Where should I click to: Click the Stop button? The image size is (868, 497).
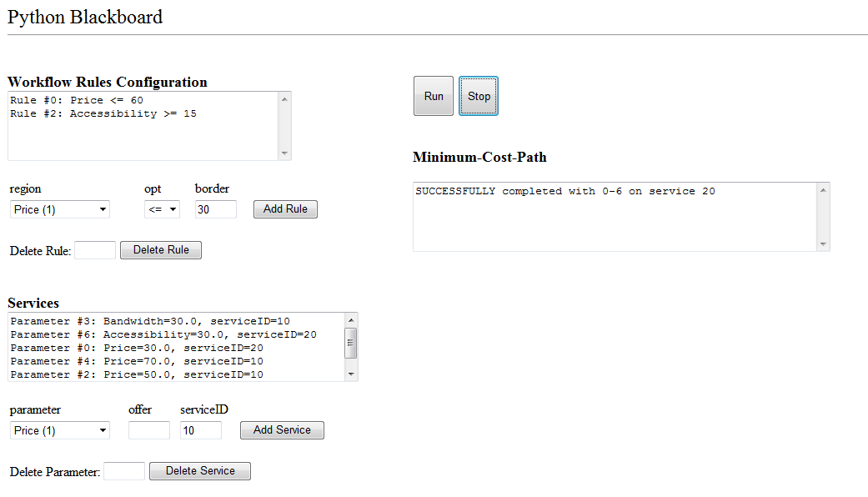click(x=479, y=96)
